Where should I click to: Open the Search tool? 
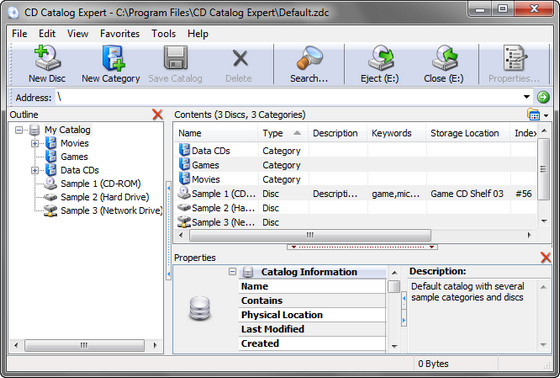click(x=309, y=58)
